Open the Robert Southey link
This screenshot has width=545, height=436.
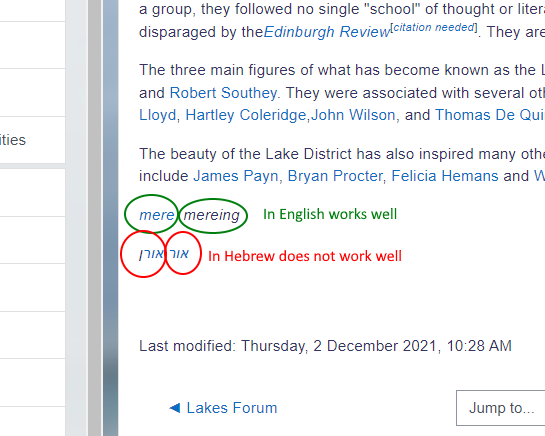[x=223, y=93]
